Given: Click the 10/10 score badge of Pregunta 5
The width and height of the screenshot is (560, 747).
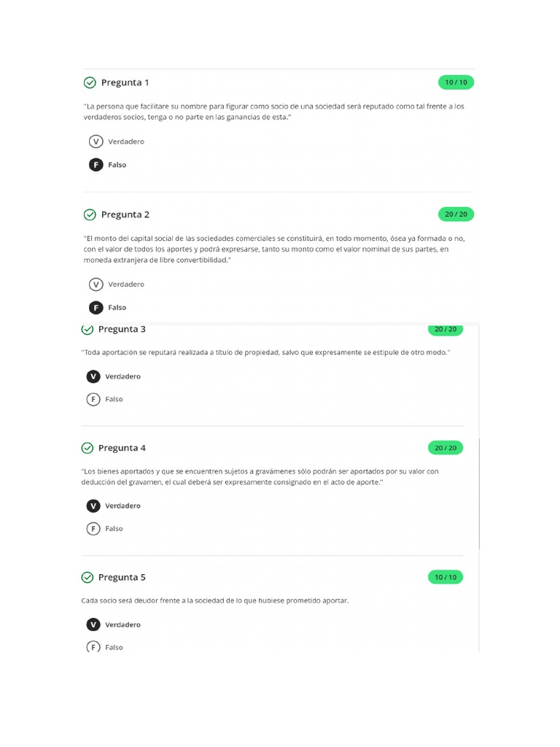Looking at the screenshot, I should [446, 578].
